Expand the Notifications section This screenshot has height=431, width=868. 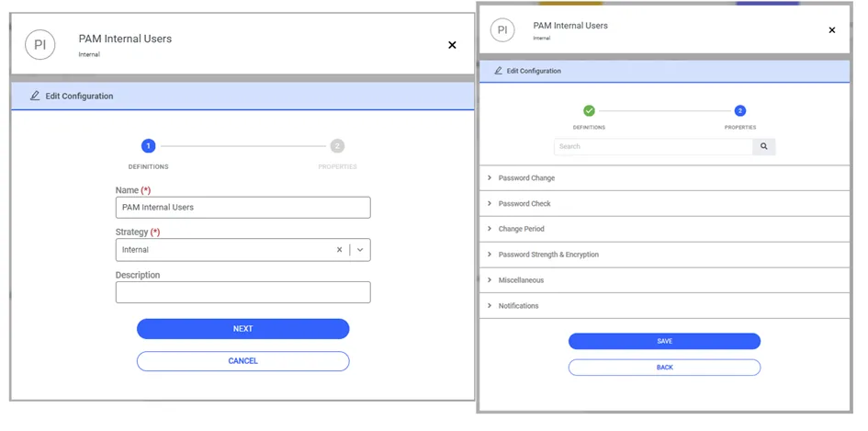tap(664, 305)
